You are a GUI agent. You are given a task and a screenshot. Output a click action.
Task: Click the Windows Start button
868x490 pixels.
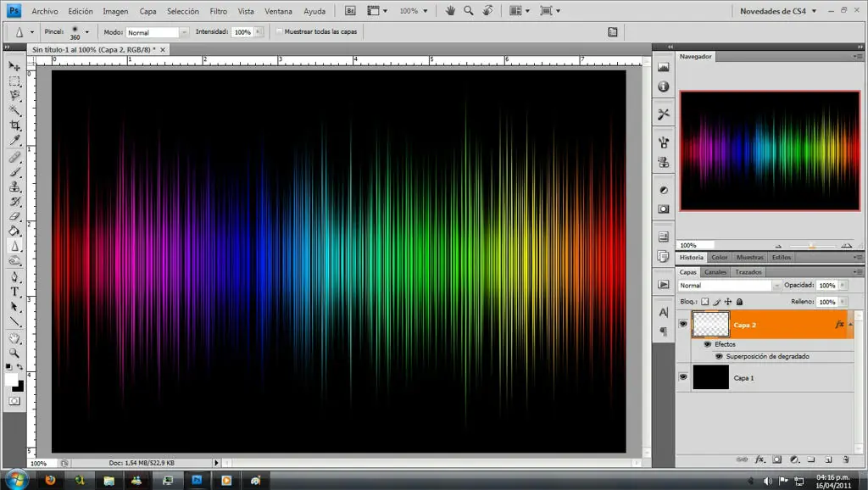click(x=17, y=479)
